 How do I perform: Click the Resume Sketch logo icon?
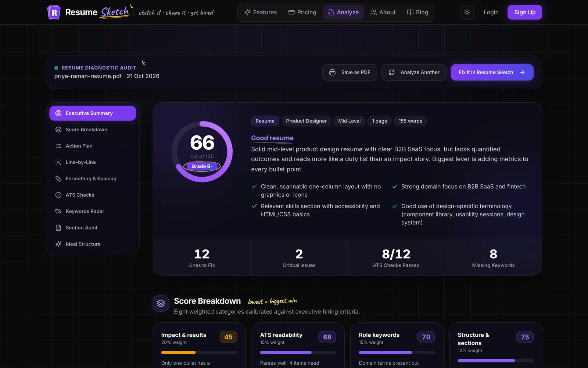click(54, 13)
